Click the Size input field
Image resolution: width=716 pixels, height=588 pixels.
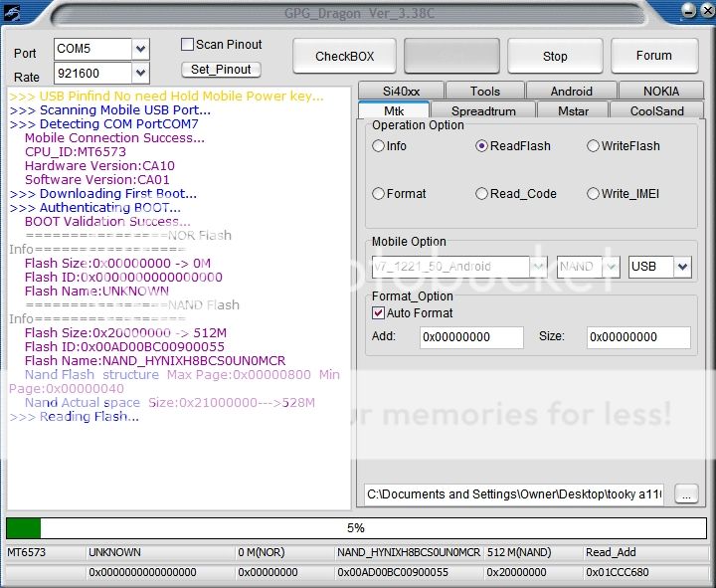tap(637, 337)
